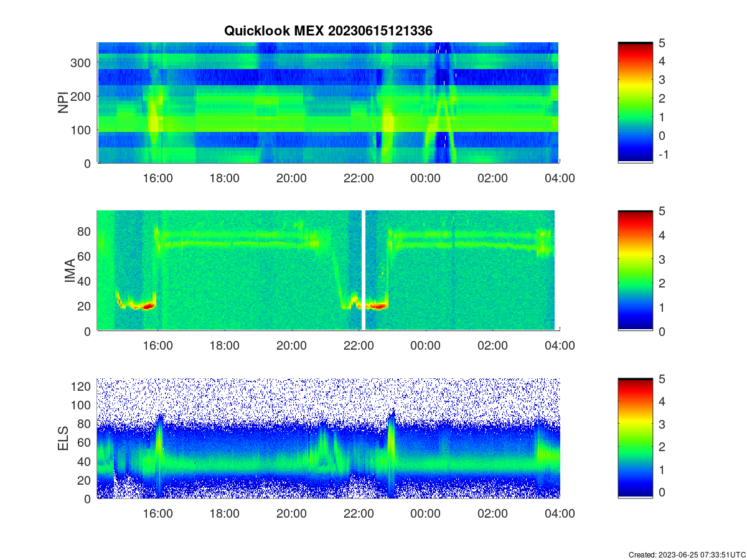The image size is (747, 560).
Task: Select the IMA y-axis label
Action: click(x=70, y=271)
